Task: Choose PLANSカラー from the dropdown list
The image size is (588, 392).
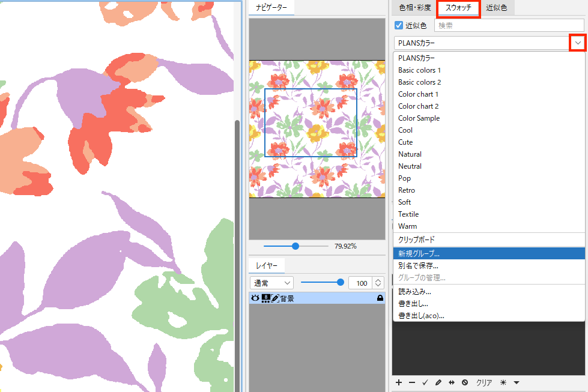Action: pyautogui.click(x=489, y=58)
